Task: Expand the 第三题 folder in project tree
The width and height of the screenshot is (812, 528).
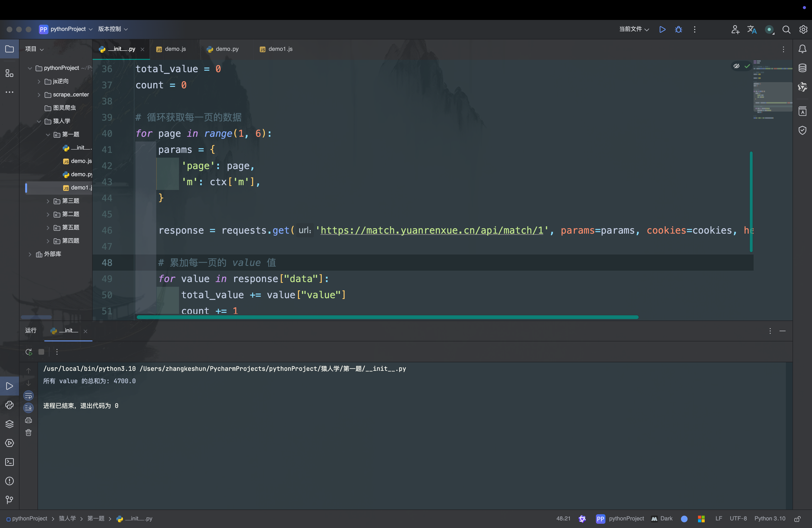Action: (x=48, y=201)
